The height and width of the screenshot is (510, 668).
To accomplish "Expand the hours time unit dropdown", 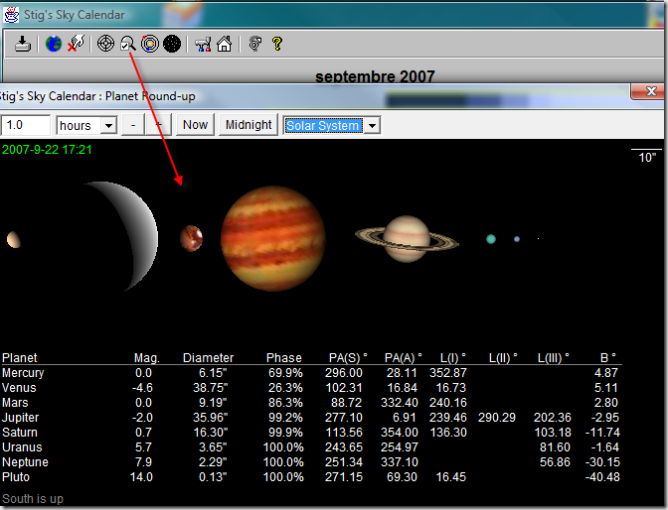I will coord(108,125).
